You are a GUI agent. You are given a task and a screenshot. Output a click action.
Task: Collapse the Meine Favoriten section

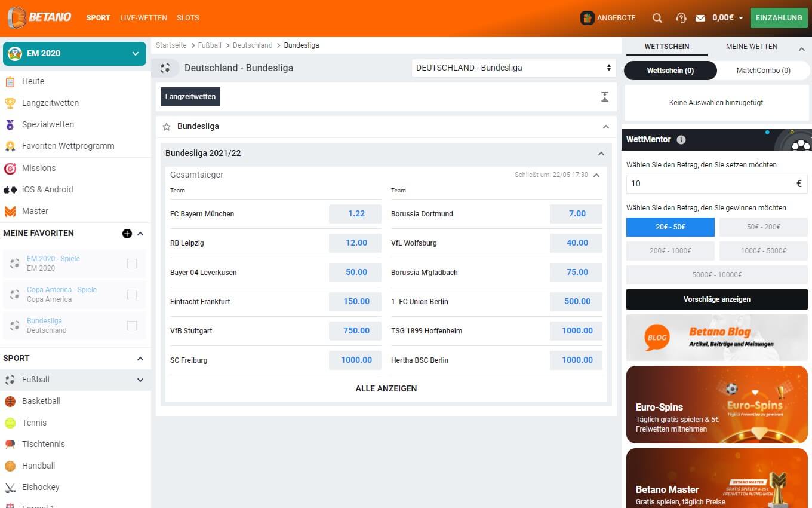140,234
